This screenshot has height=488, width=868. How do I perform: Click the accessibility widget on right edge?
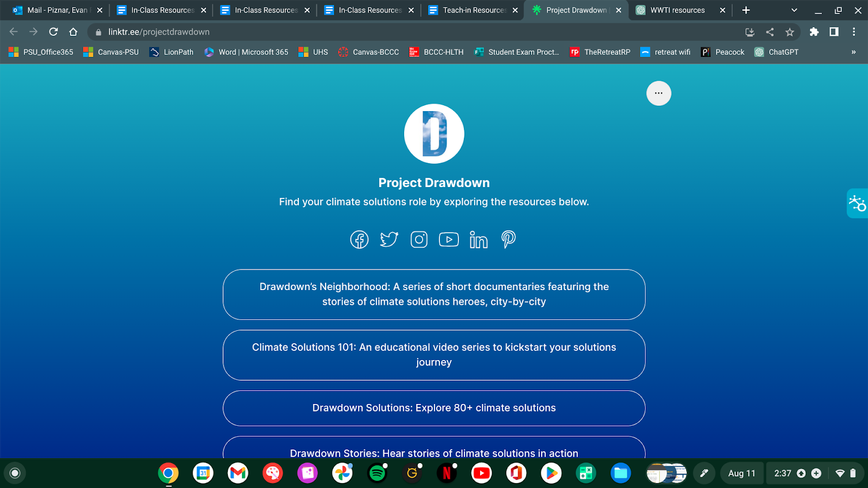[858, 203]
